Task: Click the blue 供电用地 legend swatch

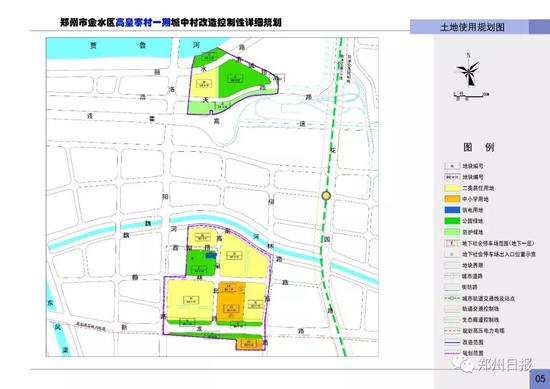Action: 452,210
